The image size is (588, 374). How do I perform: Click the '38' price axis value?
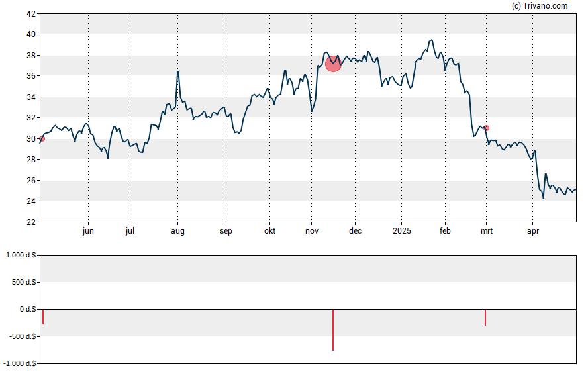click(x=31, y=56)
